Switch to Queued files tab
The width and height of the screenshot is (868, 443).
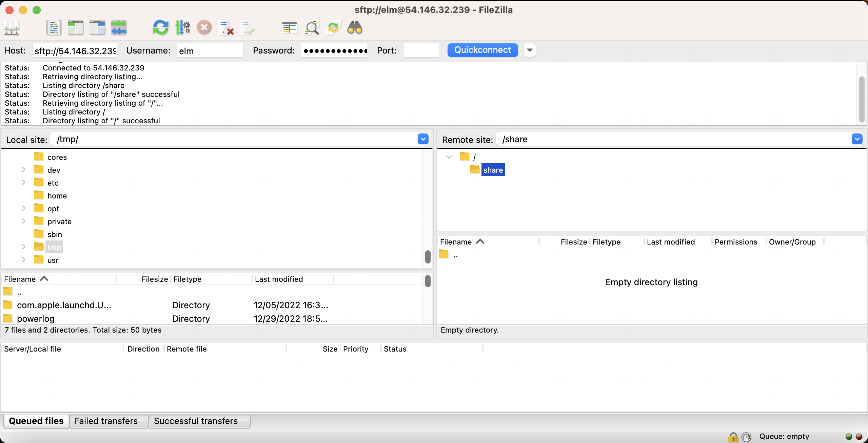pos(36,421)
